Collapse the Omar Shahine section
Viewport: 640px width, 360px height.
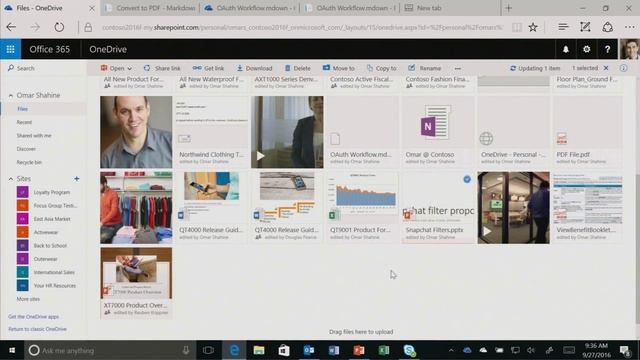11,96
